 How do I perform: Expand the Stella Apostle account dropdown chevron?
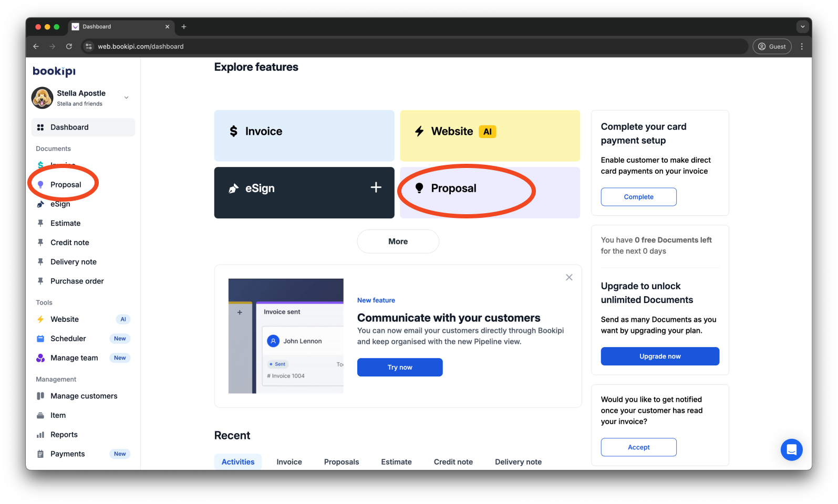pos(126,98)
